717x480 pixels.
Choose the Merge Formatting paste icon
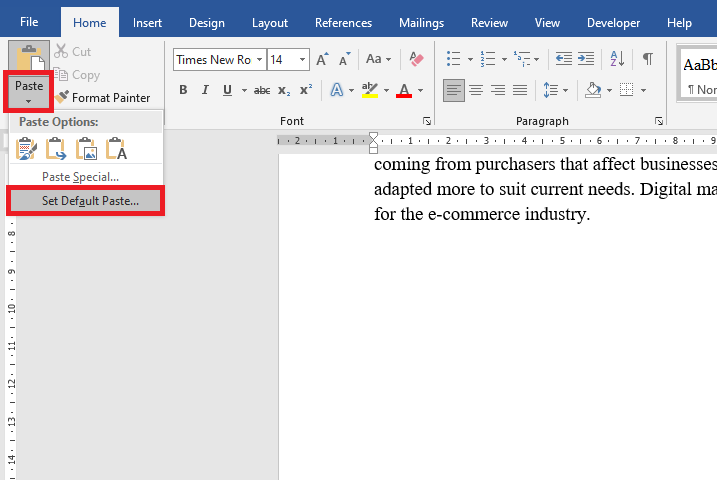pyautogui.click(x=56, y=150)
